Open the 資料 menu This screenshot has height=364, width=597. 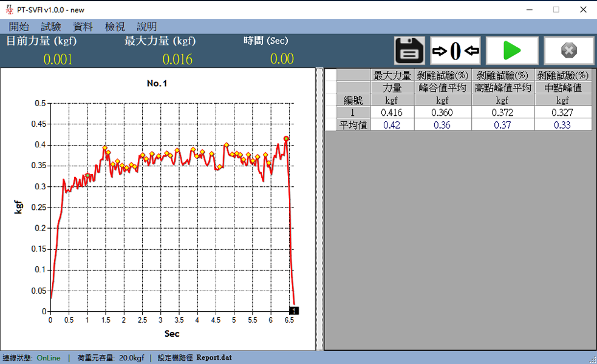point(83,27)
